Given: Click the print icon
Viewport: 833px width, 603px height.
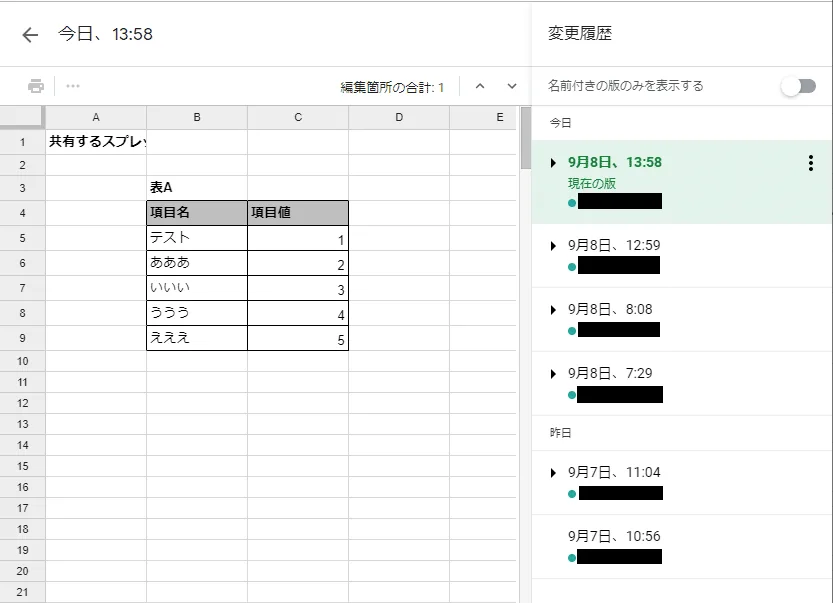Looking at the screenshot, I should click(36, 86).
